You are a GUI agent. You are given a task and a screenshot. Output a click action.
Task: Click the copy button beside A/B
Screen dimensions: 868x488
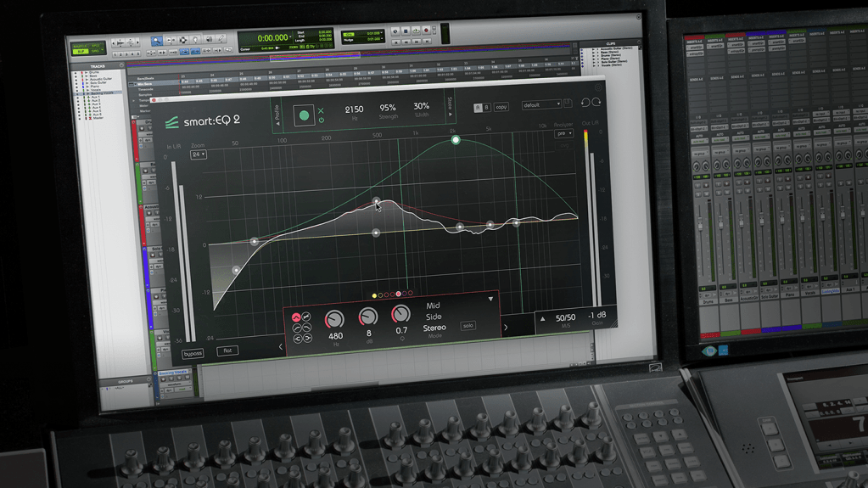point(501,107)
